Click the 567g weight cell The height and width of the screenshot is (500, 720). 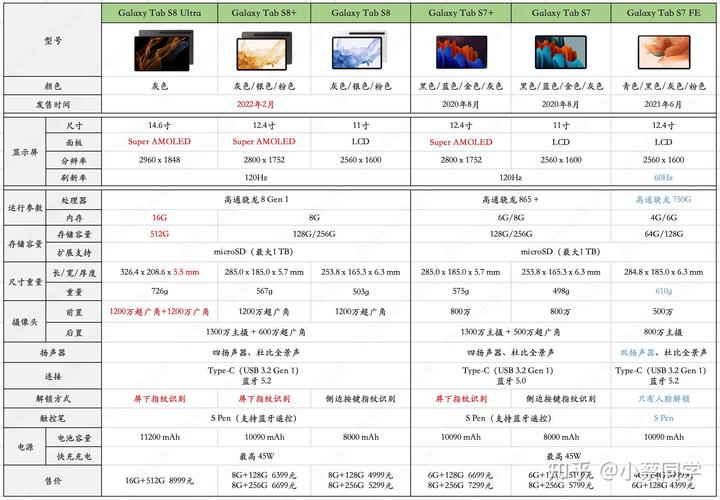(264, 291)
